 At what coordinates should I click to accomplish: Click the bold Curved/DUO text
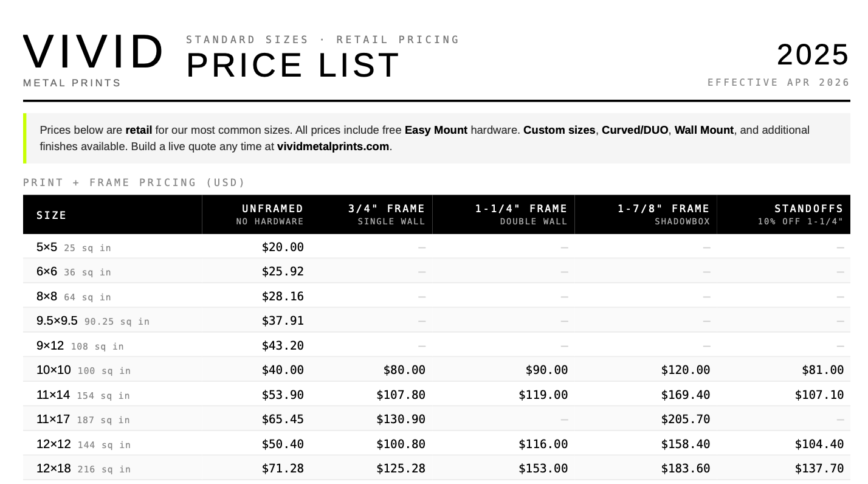[635, 130]
